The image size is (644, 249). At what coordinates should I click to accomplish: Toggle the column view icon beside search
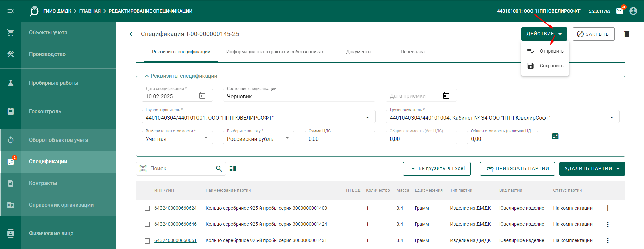pos(233,169)
